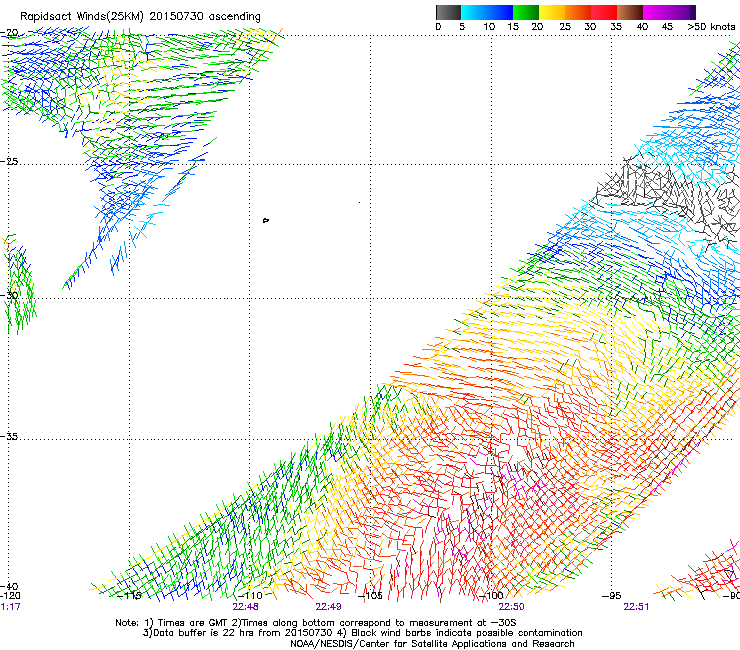The width and height of the screenshot is (740, 650).
Task: Click the legend label 25 knots
Action: [x=565, y=27]
